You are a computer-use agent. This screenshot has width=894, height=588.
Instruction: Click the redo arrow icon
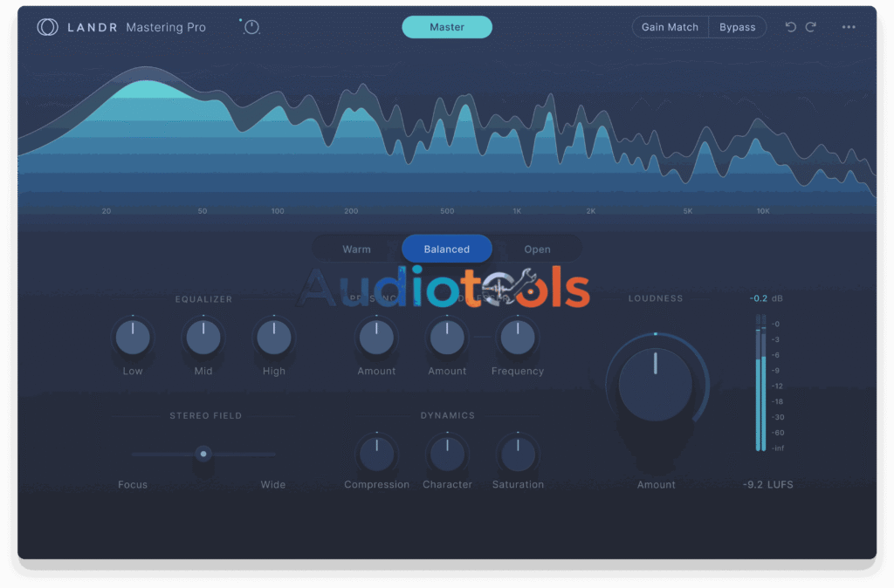[811, 27]
